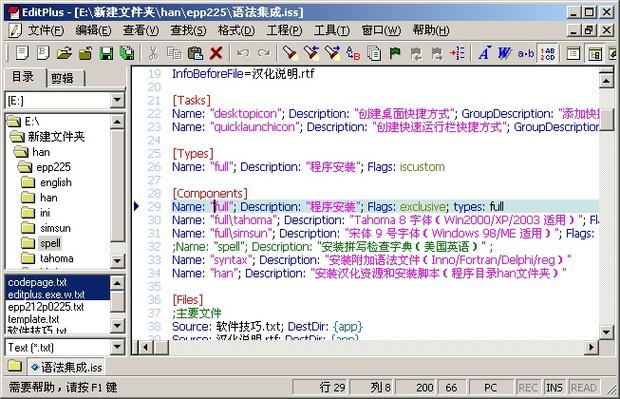Open the 帮助(H) menu
Screen dimensions: 620x399
[x=431, y=30]
